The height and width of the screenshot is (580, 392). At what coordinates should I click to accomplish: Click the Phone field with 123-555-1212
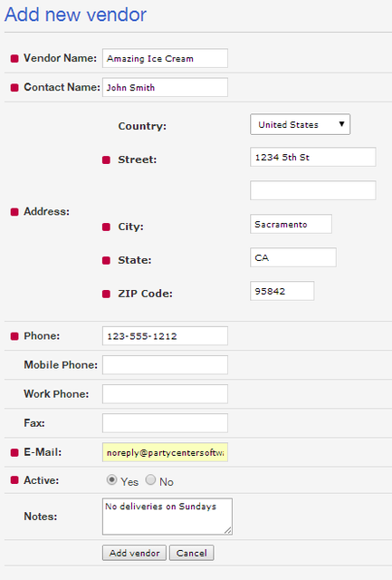coord(165,336)
